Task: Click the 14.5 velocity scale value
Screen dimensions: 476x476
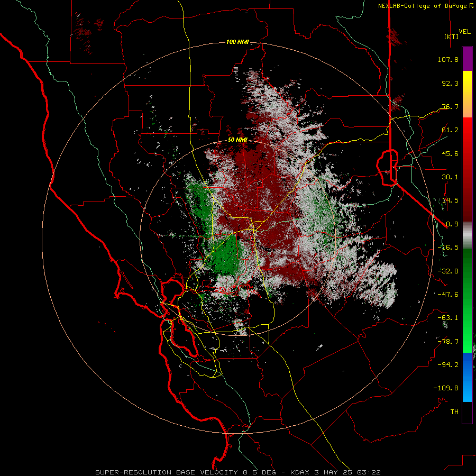Action: point(450,200)
